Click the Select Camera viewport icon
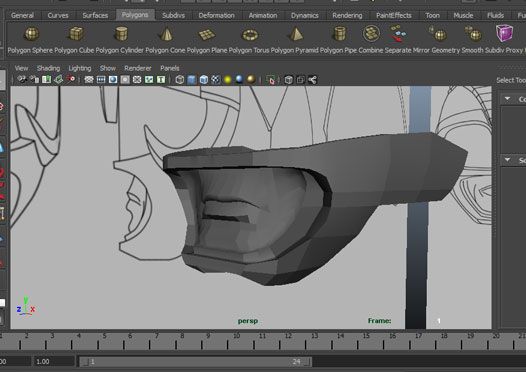526x372 pixels. point(22,80)
